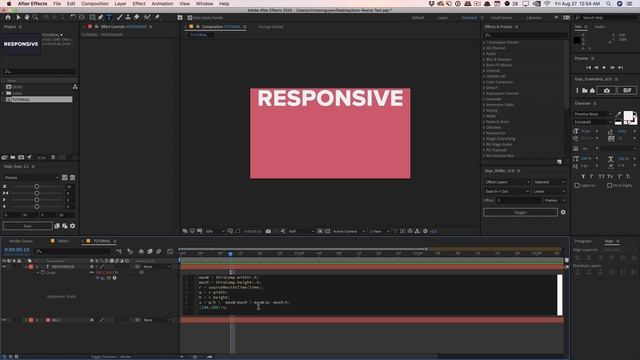Select the Pen tool
This screenshot has height=360, width=640.
click(100, 18)
